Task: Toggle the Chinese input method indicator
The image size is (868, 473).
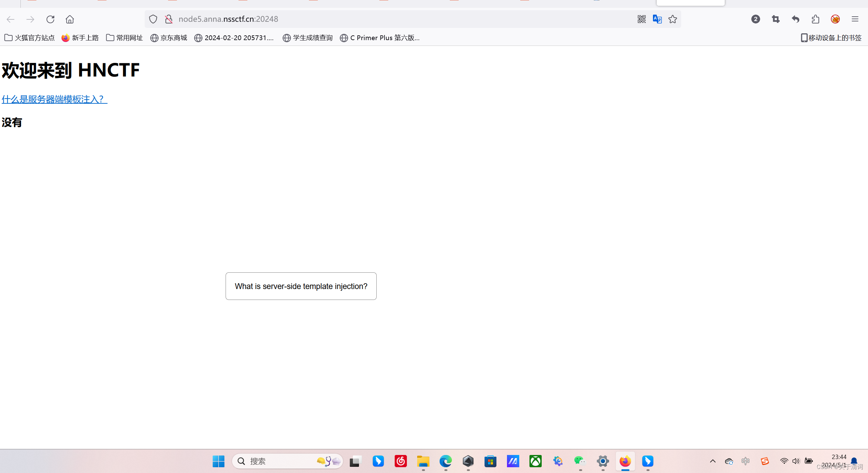Action: coord(745,461)
